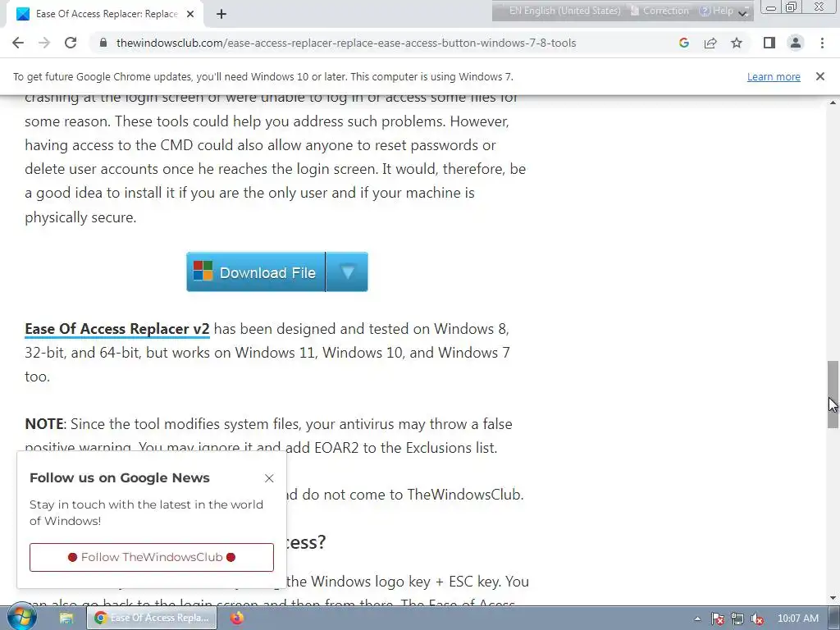The height and width of the screenshot is (630, 840).
Task: Open the network tray icon
Action: pyautogui.click(x=737, y=619)
